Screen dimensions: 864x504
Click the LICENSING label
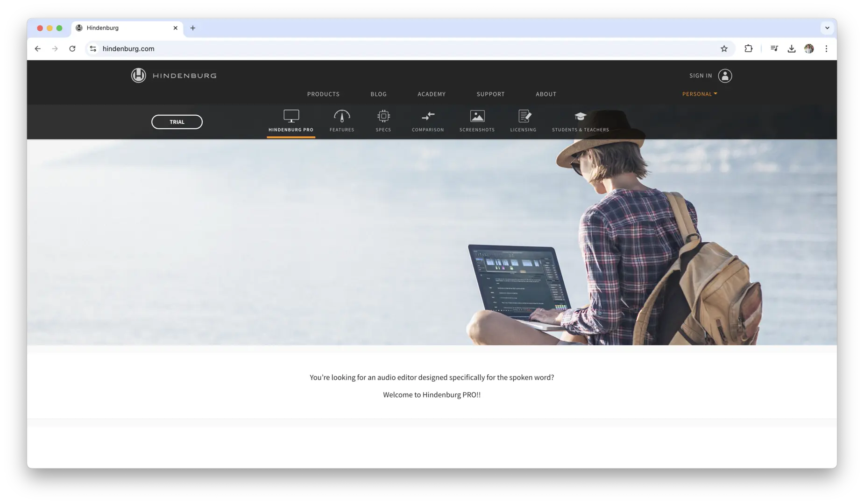pyautogui.click(x=523, y=130)
